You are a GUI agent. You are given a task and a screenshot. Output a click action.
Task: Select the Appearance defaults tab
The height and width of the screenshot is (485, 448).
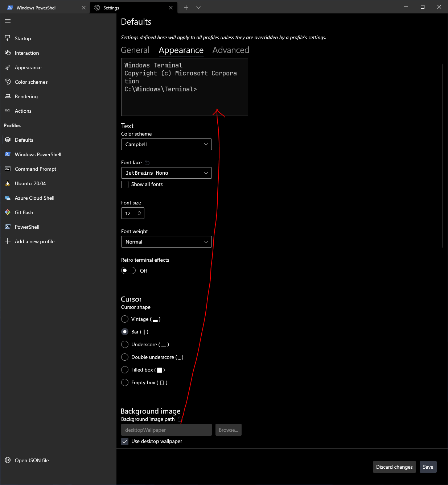pos(181,50)
